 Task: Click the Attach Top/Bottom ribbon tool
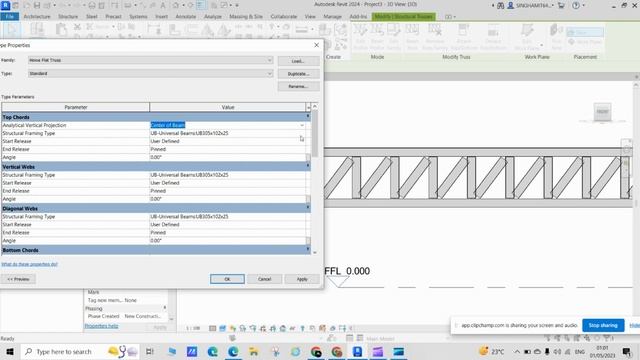[464, 37]
